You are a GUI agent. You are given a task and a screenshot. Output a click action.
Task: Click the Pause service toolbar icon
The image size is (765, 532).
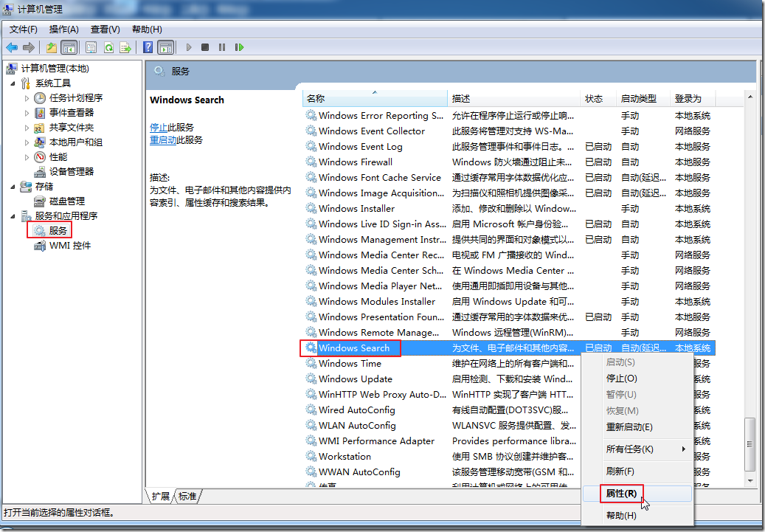point(222,47)
